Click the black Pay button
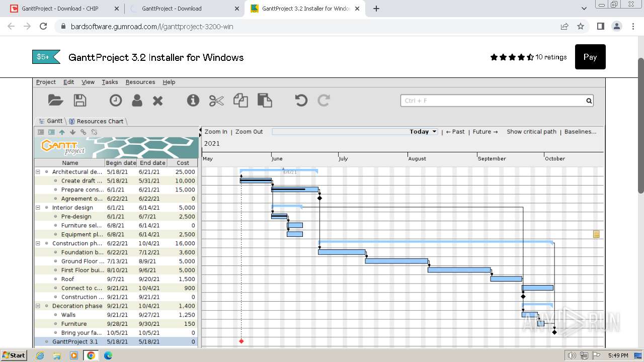Viewport: 644px width, 362px height. tap(590, 57)
